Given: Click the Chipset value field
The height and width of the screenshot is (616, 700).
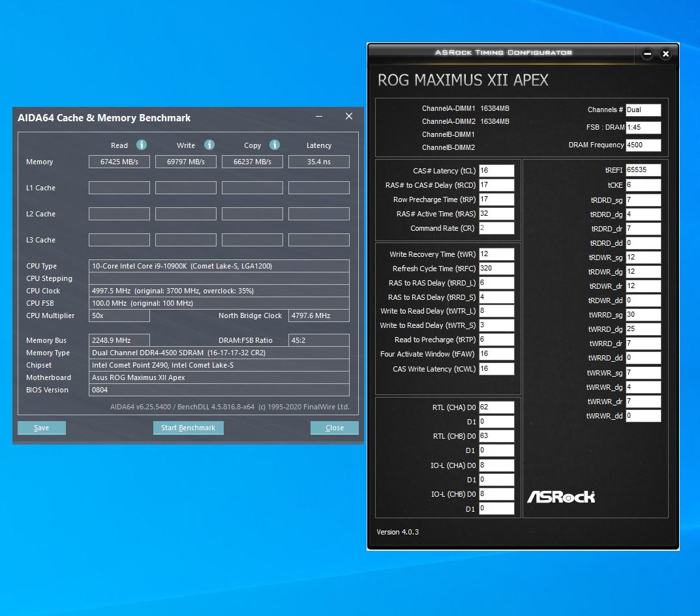Looking at the screenshot, I should (219, 365).
